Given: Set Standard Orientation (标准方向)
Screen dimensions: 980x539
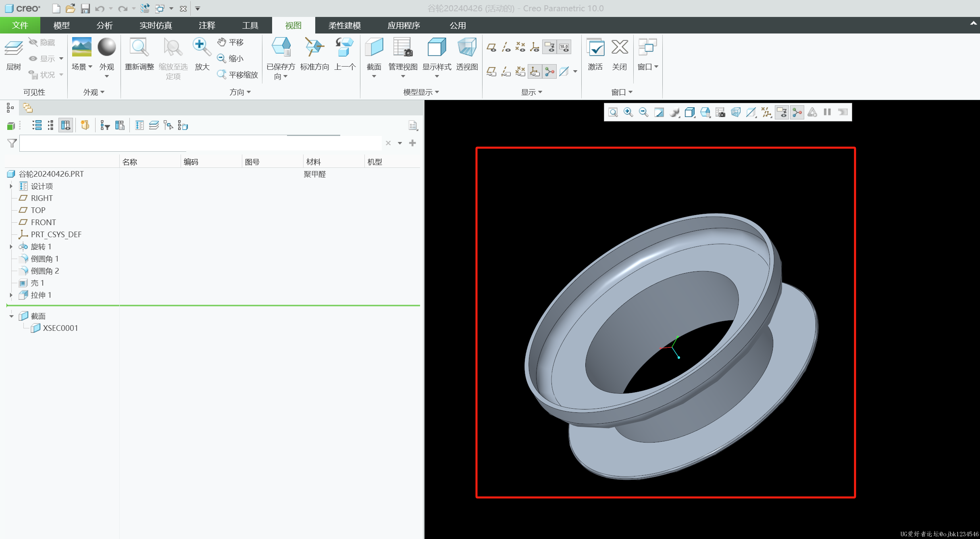Looking at the screenshot, I should click(x=314, y=54).
